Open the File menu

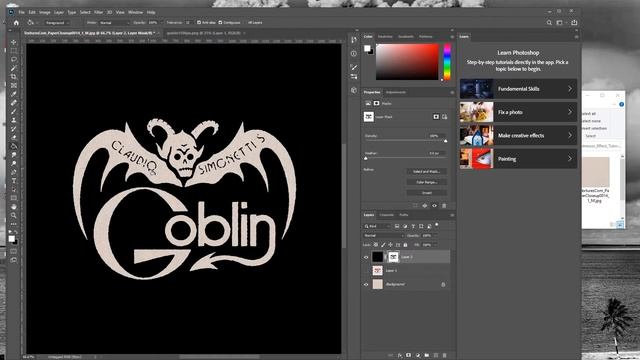[x=21, y=13]
